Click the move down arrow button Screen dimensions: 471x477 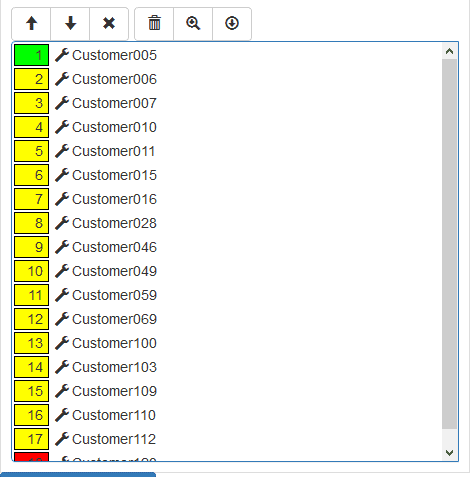(70, 24)
